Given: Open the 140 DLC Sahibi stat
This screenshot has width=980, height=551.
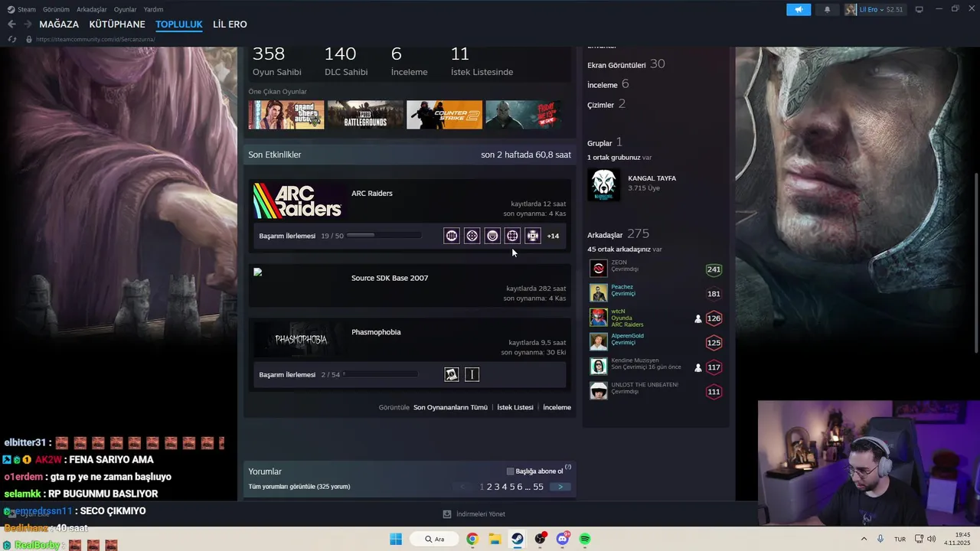Looking at the screenshot, I should coord(346,61).
